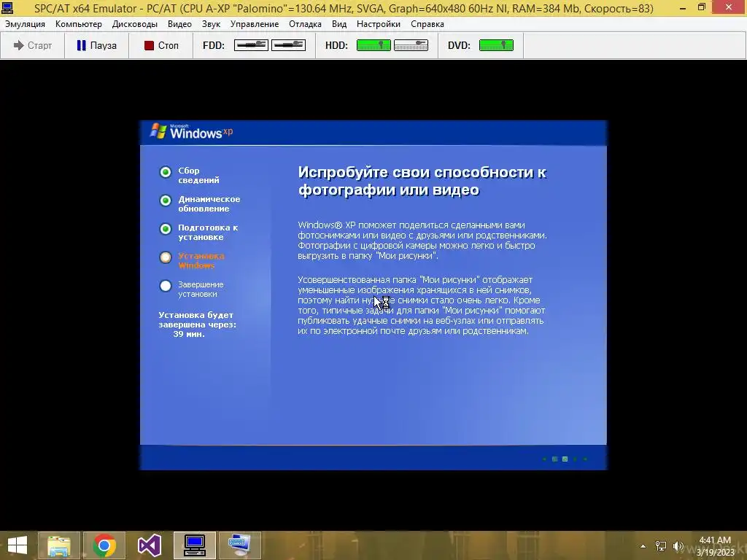This screenshot has height=560, width=747.
Task: Open the Дисководы menu
Action: [x=135, y=24]
